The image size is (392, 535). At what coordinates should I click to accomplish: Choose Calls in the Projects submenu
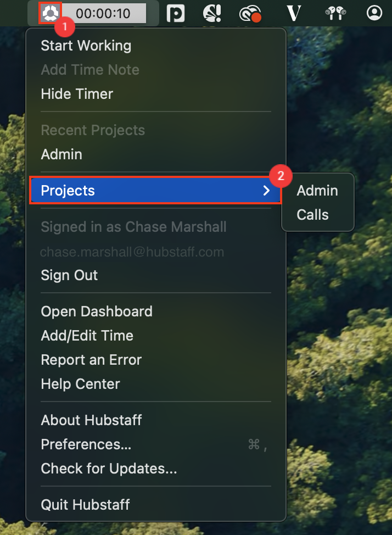312,215
